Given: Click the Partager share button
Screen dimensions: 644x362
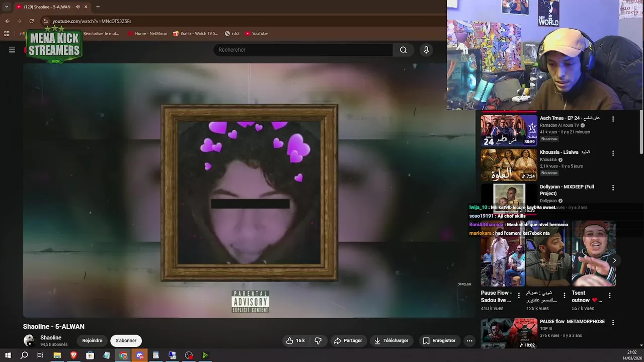Looking at the screenshot, I should (348, 340).
